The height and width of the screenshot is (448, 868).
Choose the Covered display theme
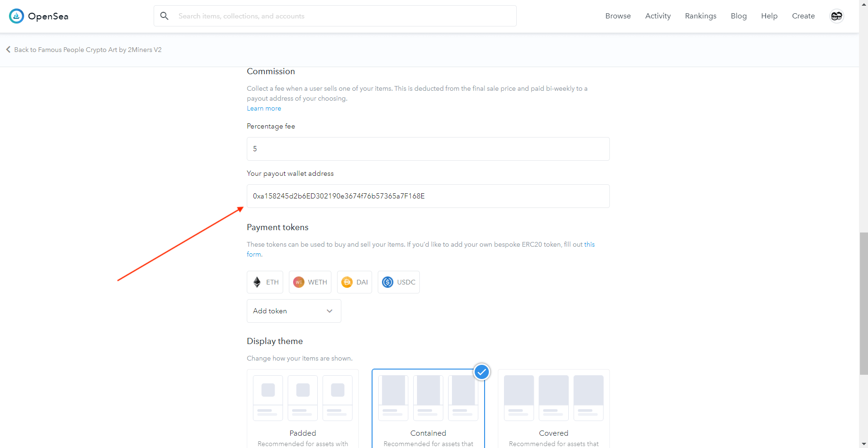554,406
